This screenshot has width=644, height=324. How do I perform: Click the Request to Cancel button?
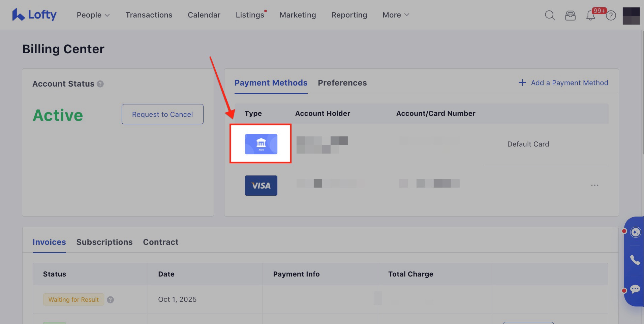[x=162, y=114]
